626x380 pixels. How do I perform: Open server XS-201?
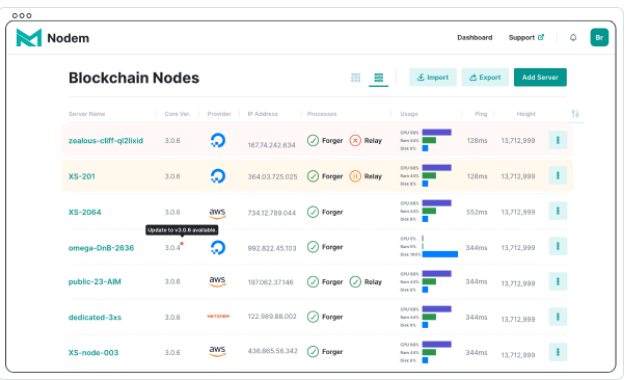pyautogui.click(x=81, y=176)
